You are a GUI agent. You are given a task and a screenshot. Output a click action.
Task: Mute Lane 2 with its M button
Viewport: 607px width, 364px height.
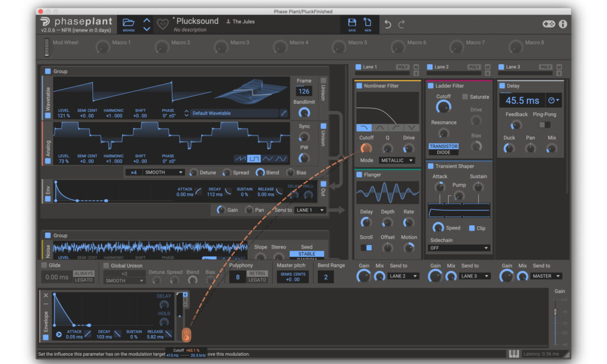pyautogui.click(x=487, y=67)
